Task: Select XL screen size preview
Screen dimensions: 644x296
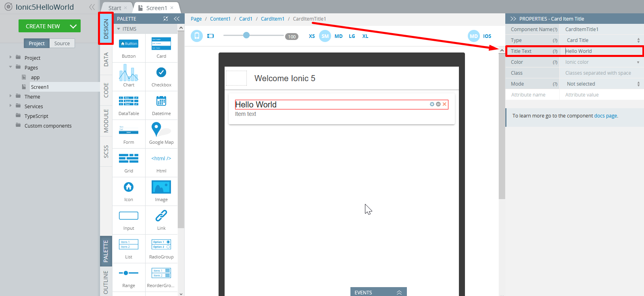Action: pos(365,36)
